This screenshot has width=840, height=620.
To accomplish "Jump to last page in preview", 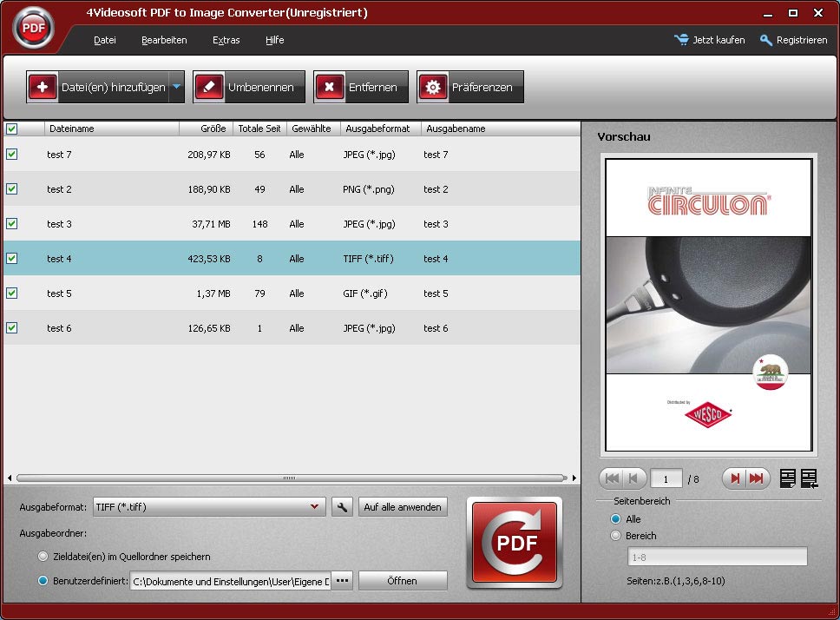I will click(x=757, y=478).
